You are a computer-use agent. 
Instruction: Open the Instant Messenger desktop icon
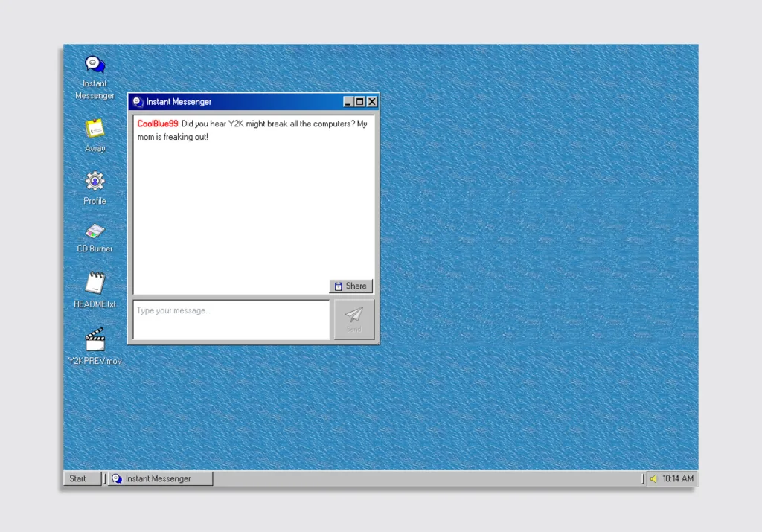tap(95, 65)
